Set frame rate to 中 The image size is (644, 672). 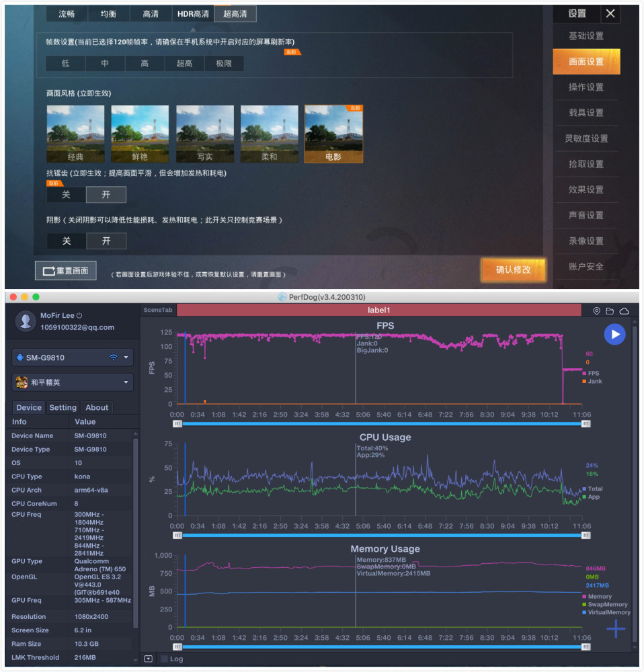pyautogui.click(x=105, y=63)
